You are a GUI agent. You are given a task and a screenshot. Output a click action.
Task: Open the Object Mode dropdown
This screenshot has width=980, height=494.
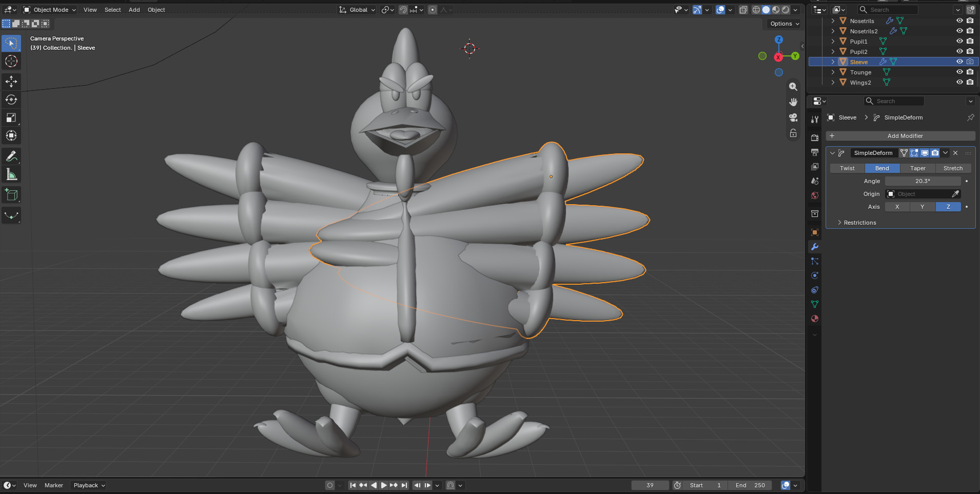pos(50,10)
